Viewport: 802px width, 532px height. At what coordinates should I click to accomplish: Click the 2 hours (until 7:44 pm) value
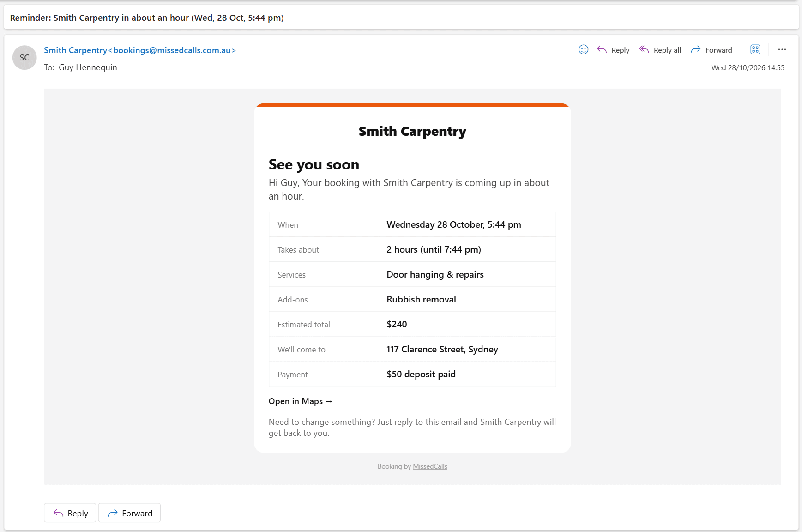pyautogui.click(x=434, y=250)
